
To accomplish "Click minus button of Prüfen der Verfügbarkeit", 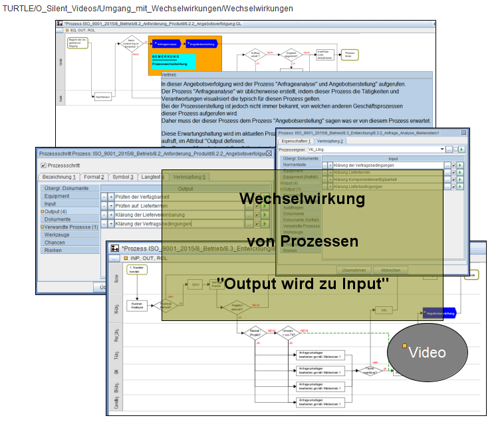I will point(104,197).
